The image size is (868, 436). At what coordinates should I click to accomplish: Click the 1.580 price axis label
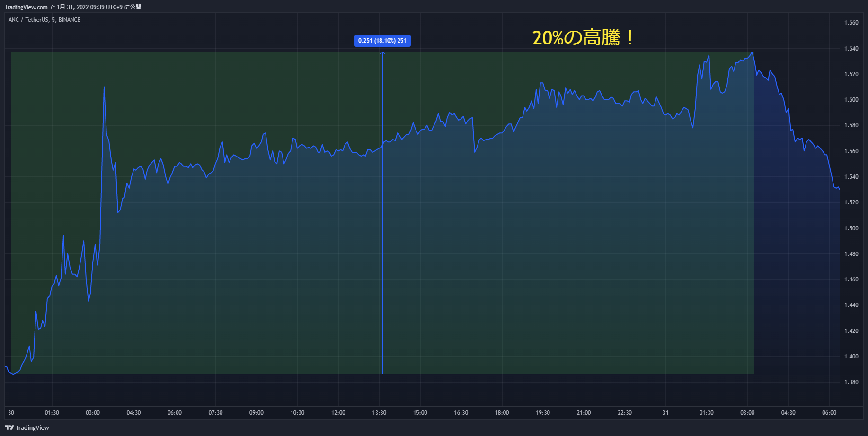pos(851,125)
